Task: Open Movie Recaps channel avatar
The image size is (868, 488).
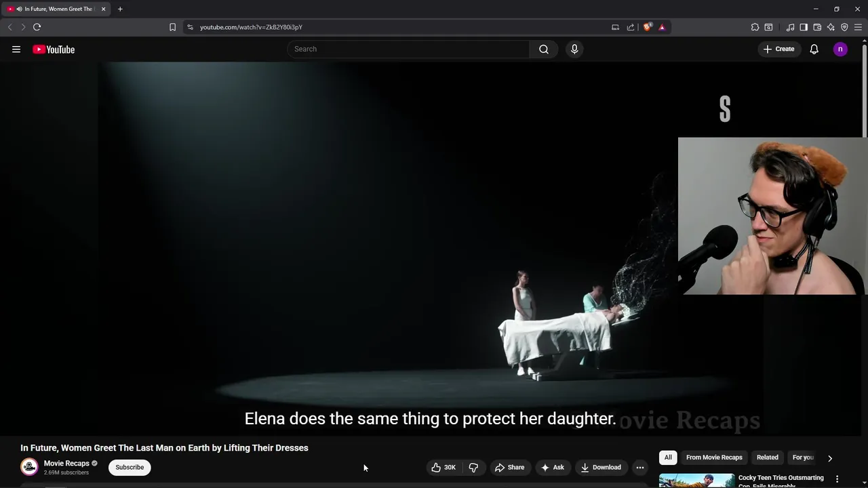Action: pos(29,467)
